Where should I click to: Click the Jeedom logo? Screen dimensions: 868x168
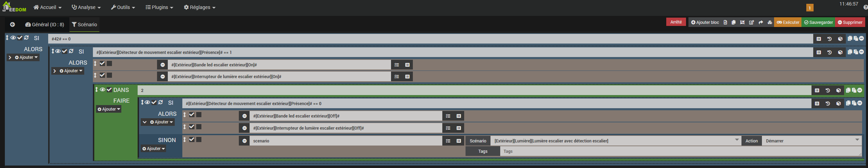click(15, 7)
